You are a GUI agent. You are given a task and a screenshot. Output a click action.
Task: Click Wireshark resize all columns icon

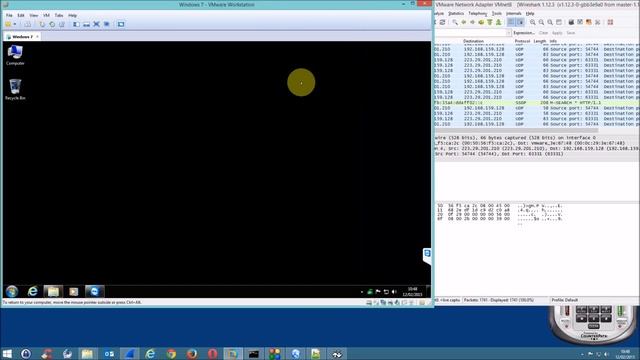[559, 22]
